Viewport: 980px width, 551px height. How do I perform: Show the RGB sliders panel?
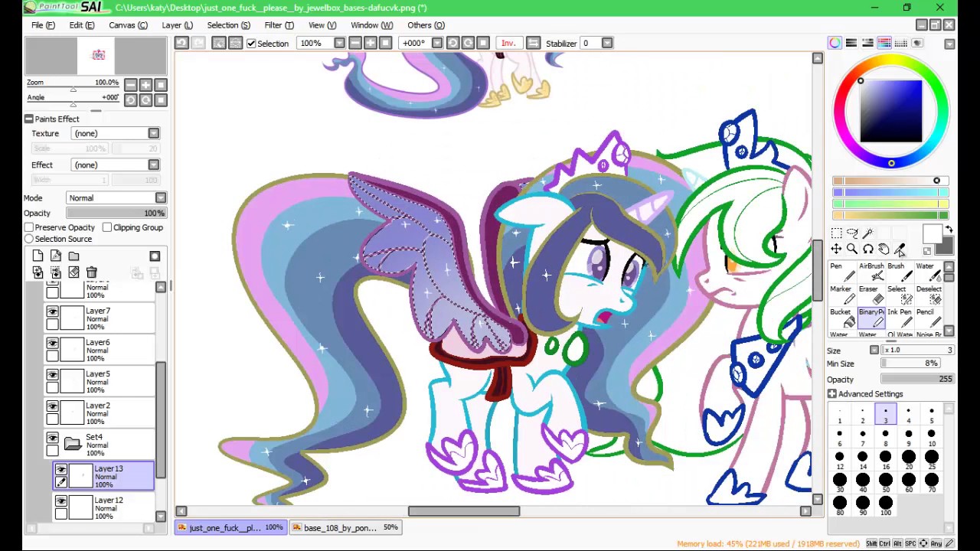pyautogui.click(x=851, y=43)
